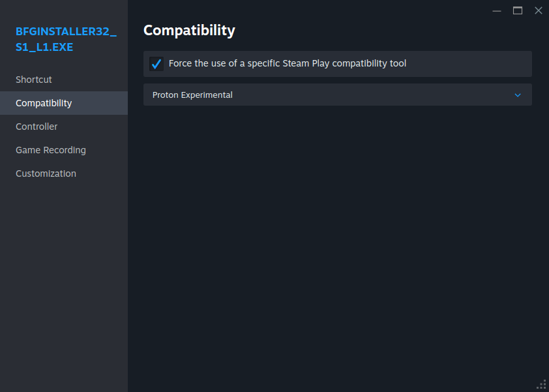
Task: Click the Compatibility page heading
Action: click(189, 30)
